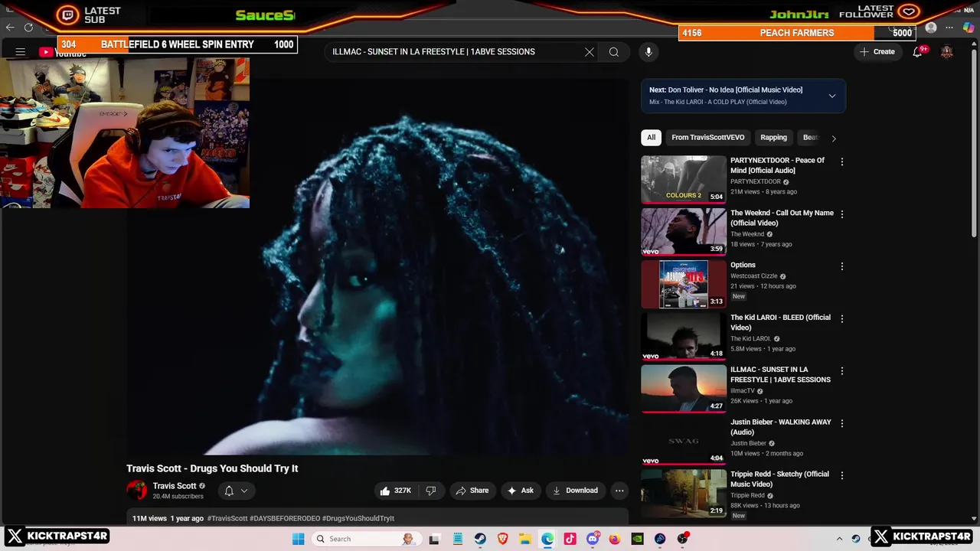Click the magnifier search button
The image size is (980, 551).
tap(614, 52)
